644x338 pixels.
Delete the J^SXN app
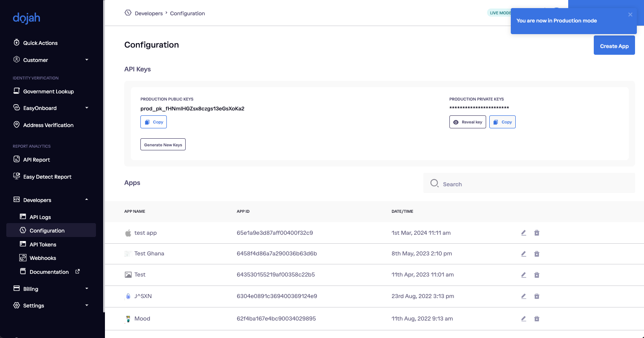pos(537,296)
